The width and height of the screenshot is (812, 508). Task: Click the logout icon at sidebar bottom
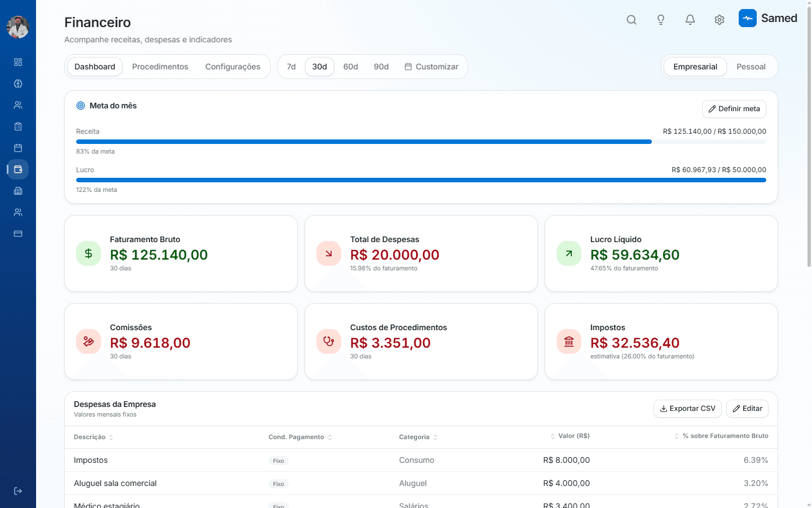(18, 491)
